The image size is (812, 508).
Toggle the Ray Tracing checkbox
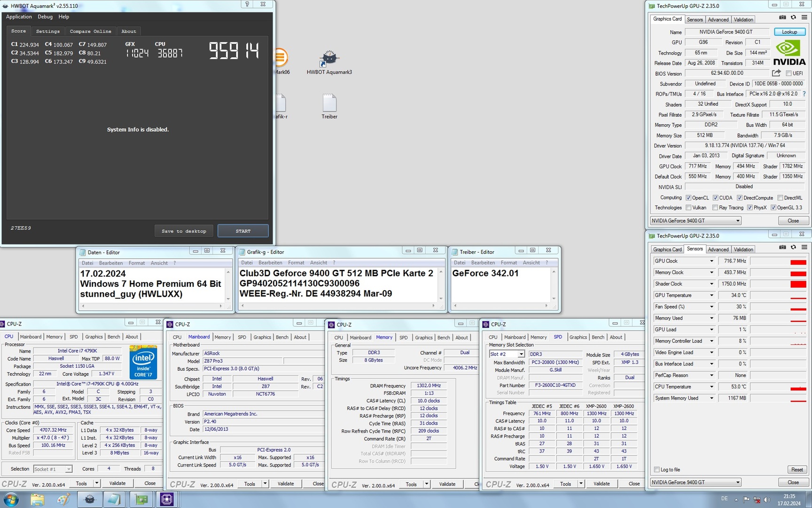click(x=715, y=207)
